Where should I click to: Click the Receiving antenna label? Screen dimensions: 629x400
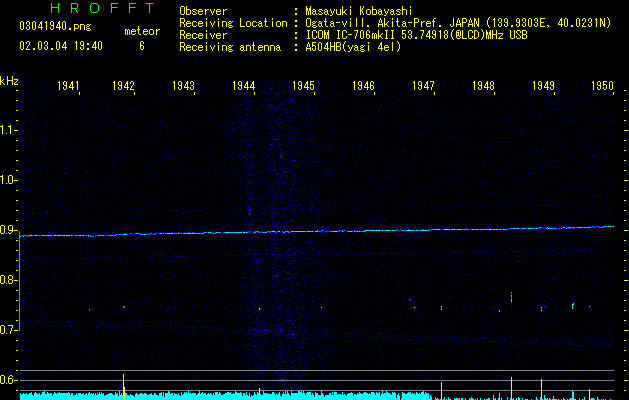coord(230,47)
